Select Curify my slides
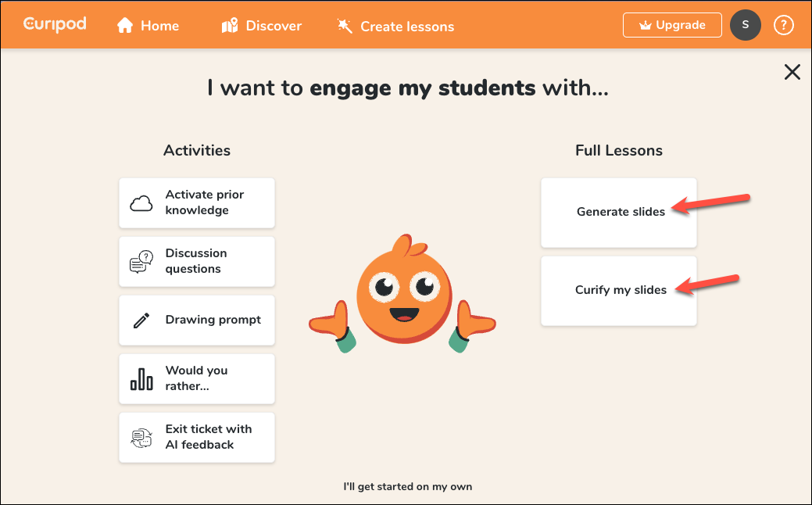Screen dimensions: 812x505 [621, 290]
